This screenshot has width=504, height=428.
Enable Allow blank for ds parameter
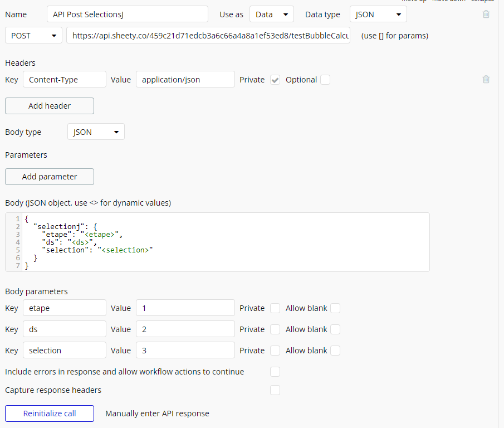point(335,329)
